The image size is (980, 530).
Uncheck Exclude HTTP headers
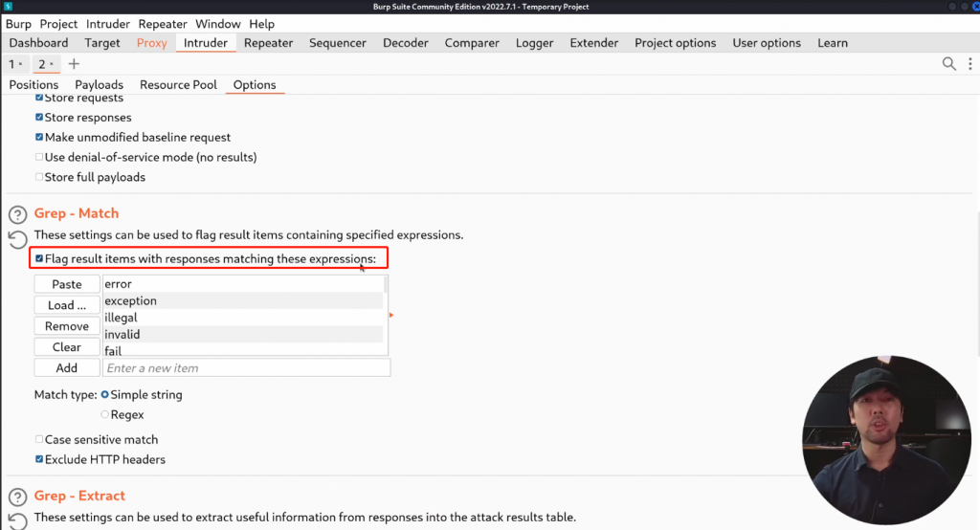(x=39, y=460)
